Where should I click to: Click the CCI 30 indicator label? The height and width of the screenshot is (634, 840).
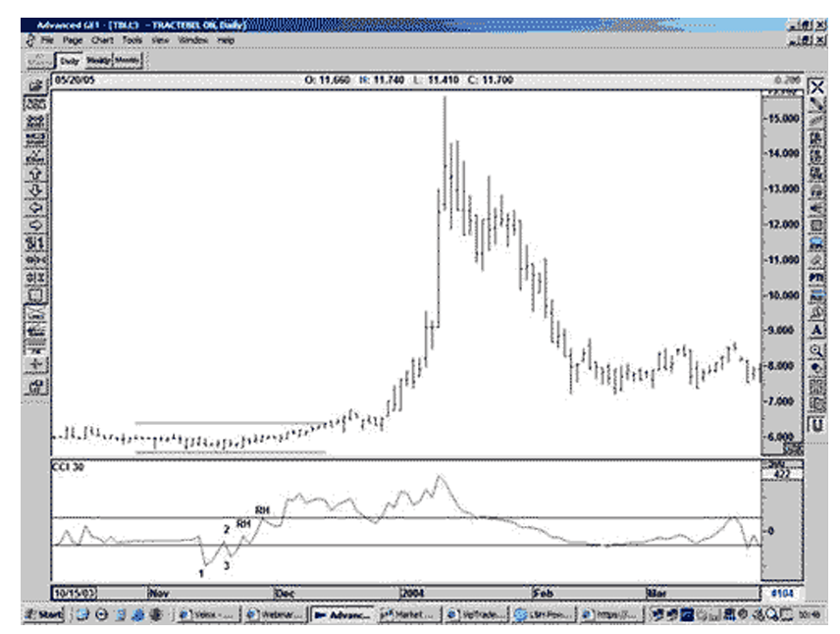(x=68, y=467)
